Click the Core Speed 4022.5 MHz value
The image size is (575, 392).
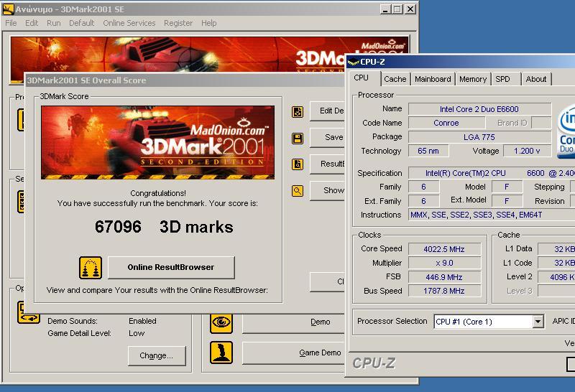[444, 249]
